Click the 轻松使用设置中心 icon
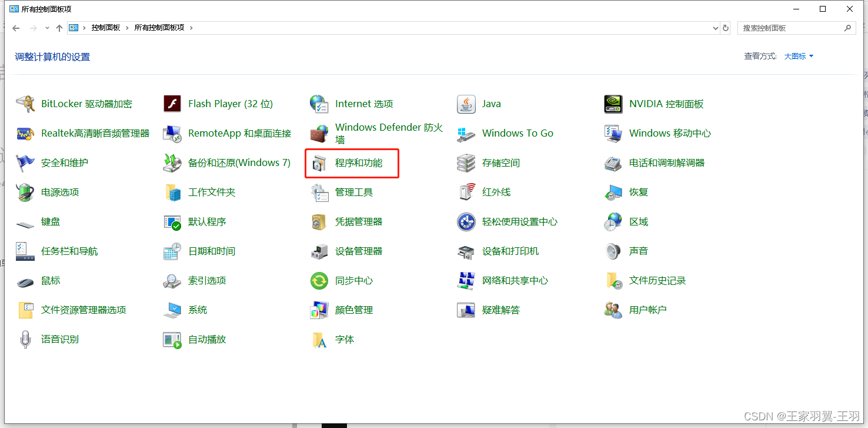This screenshot has width=868, height=428. pyautogui.click(x=466, y=222)
